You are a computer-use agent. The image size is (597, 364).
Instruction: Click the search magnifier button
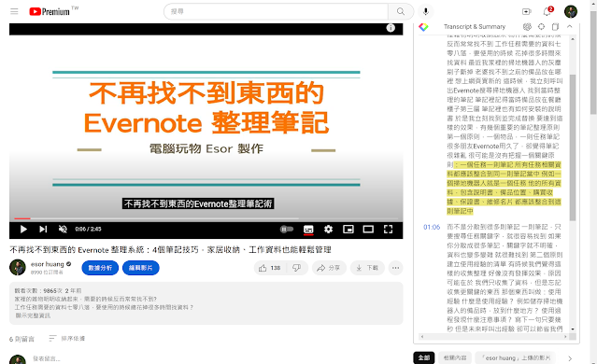pyautogui.click(x=401, y=11)
